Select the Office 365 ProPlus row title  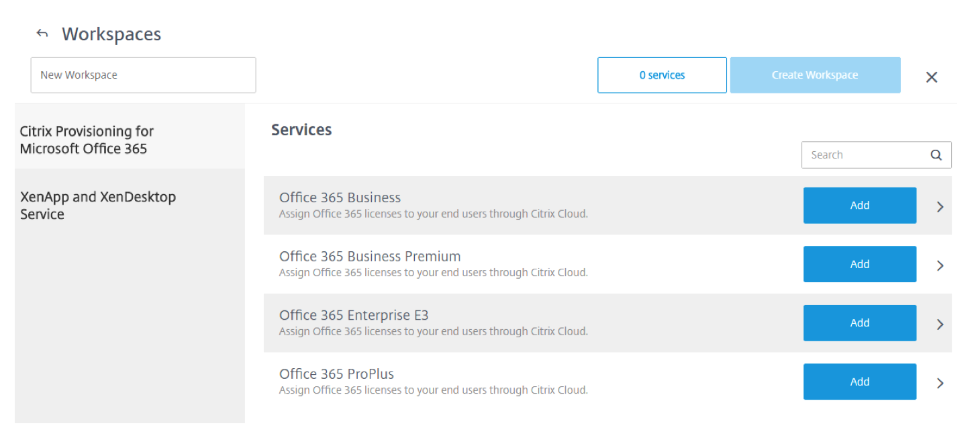(x=336, y=374)
